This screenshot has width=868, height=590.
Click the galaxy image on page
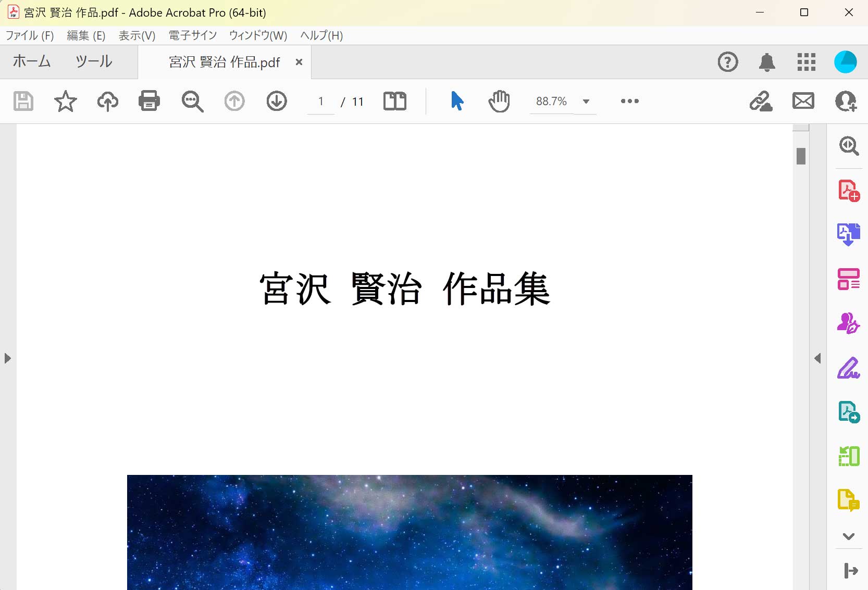410,532
